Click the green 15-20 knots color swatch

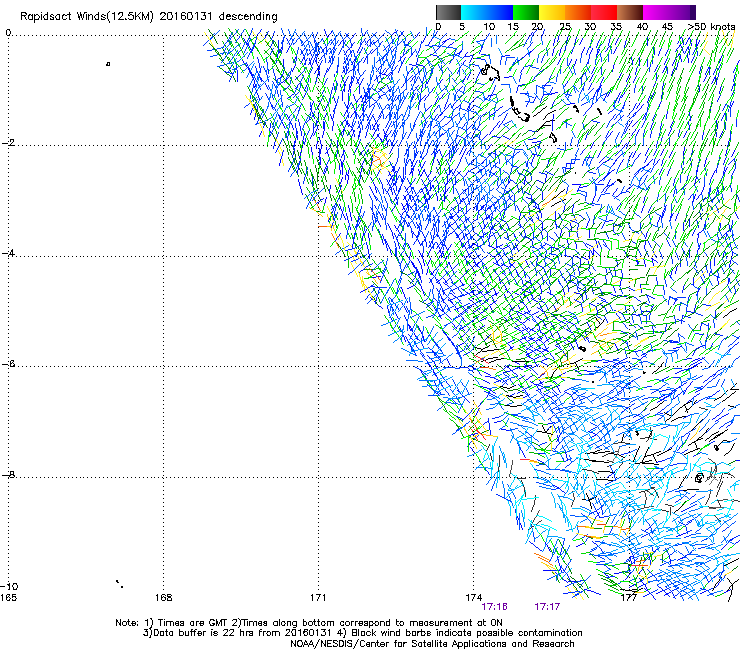click(526, 12)
